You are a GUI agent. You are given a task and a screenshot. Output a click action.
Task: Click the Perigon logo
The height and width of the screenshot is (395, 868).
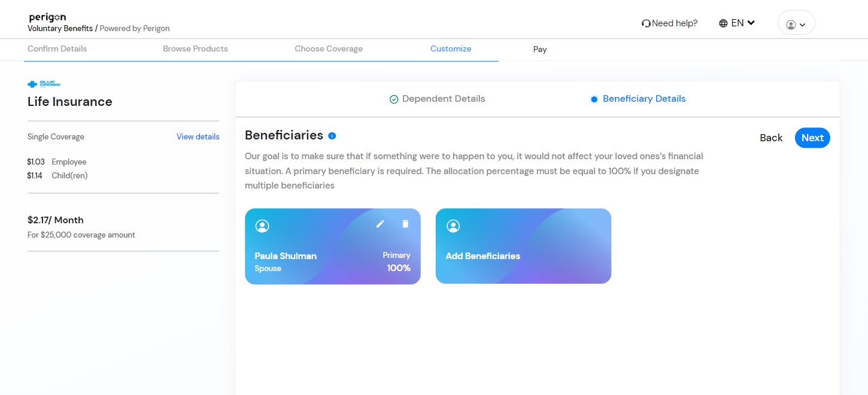coord(47,17)
